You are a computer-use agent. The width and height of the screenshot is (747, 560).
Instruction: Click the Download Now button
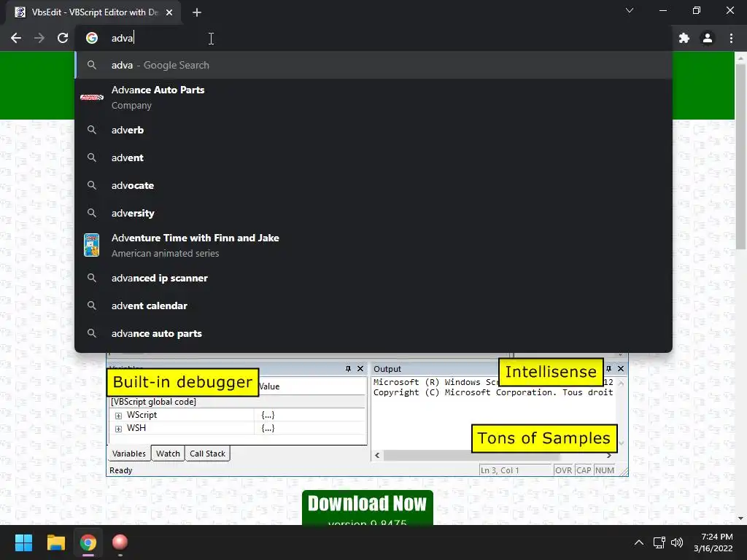pos(368,507)
